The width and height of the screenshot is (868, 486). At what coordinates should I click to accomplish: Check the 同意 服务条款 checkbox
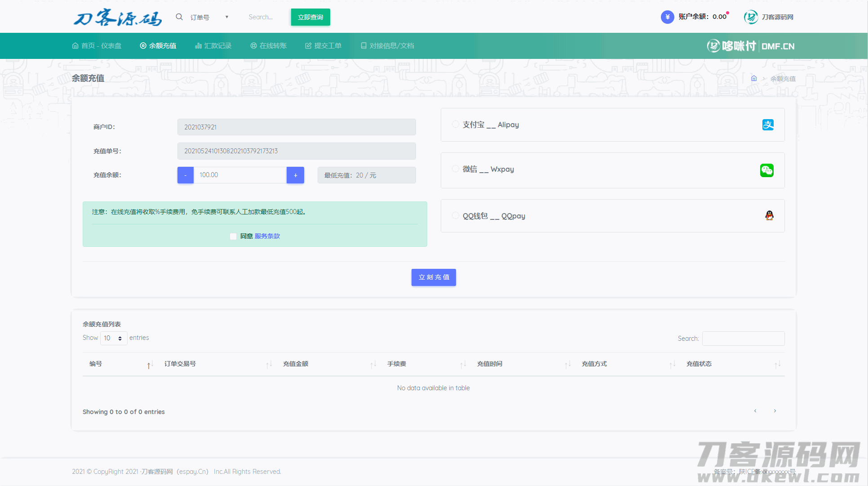click(x=233, y=236)
